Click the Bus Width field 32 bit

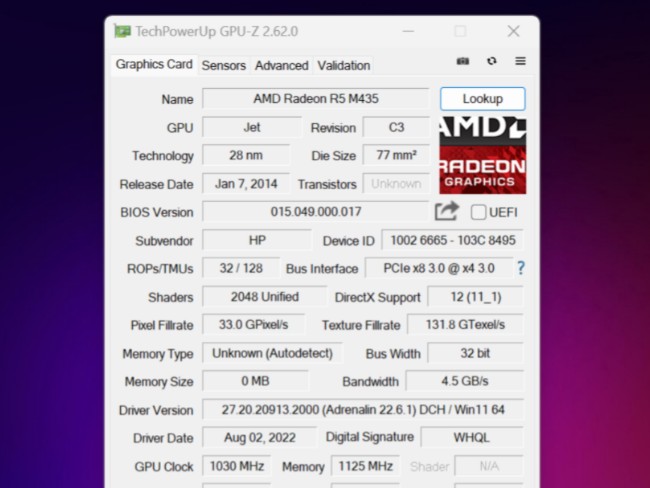click(475, 353)
